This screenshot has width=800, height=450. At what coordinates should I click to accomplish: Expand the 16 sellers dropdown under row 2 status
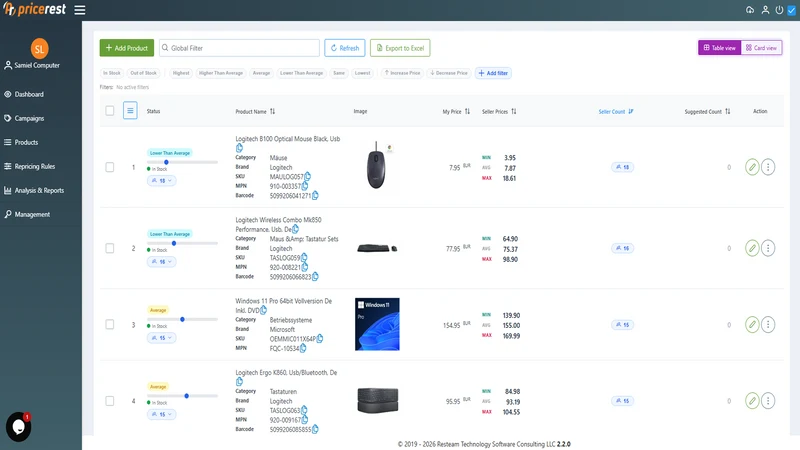coord(161,262)
